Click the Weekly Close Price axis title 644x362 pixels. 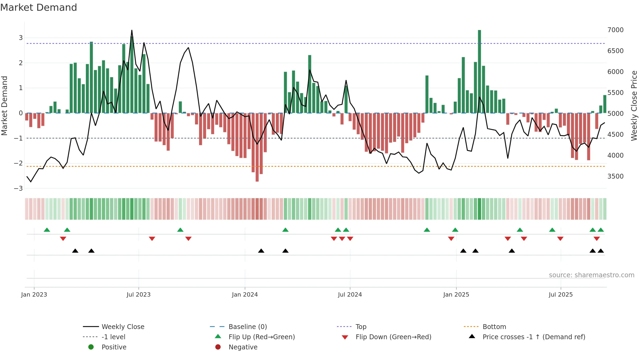(x=634, y=106)
